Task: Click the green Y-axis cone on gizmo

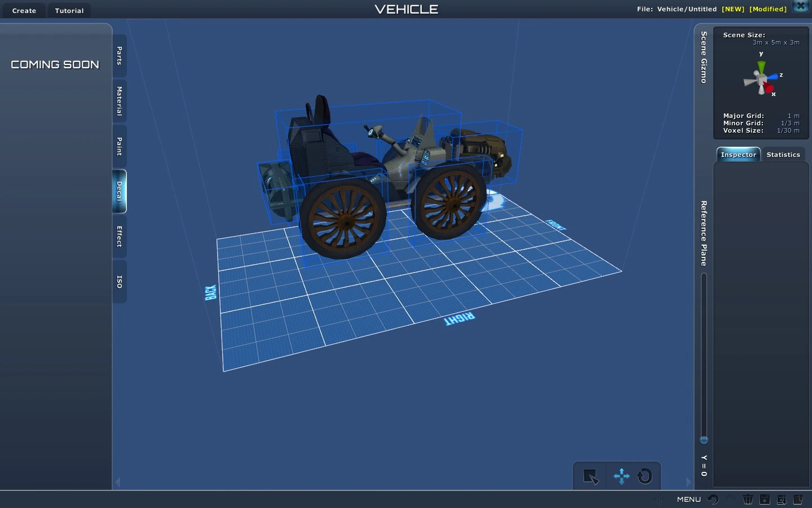Action: click(x=761, y=68)
